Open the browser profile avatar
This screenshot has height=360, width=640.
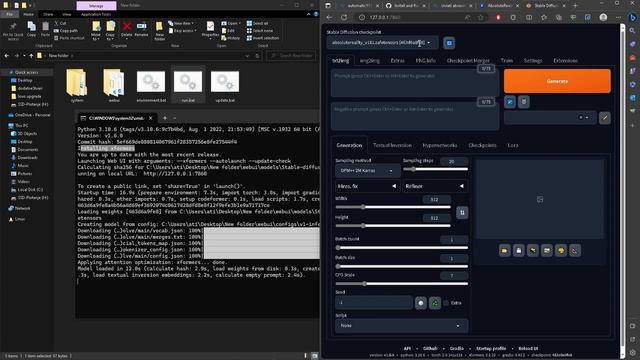pyautogui.click(x=603, y=18)
